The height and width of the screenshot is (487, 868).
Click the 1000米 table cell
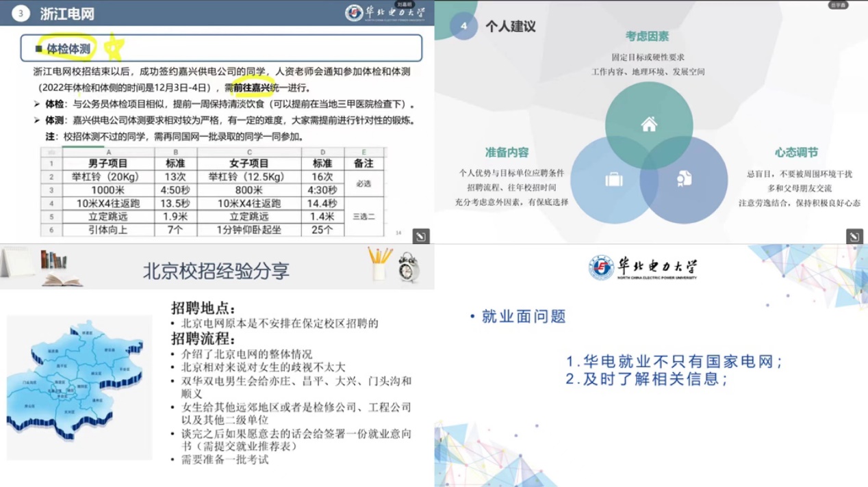tap(108, 190)
